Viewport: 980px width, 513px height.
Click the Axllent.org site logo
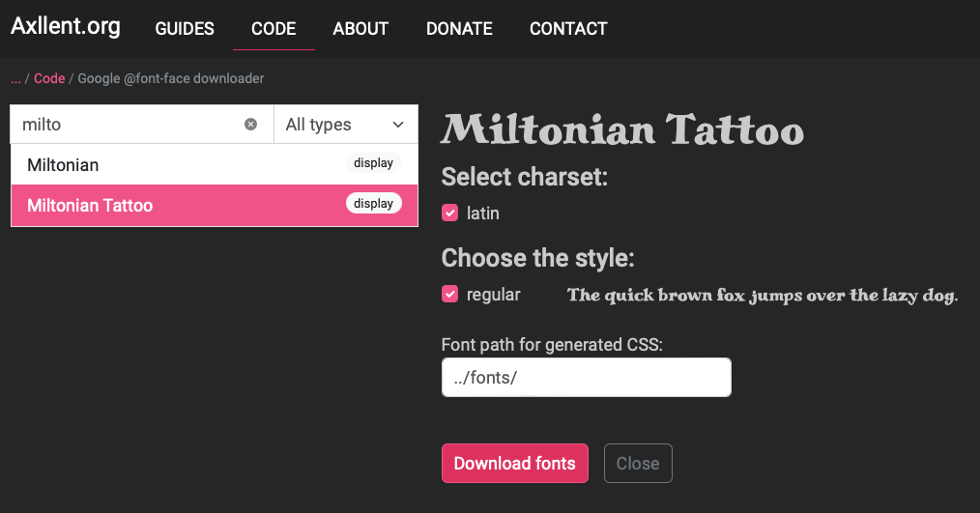66,26
